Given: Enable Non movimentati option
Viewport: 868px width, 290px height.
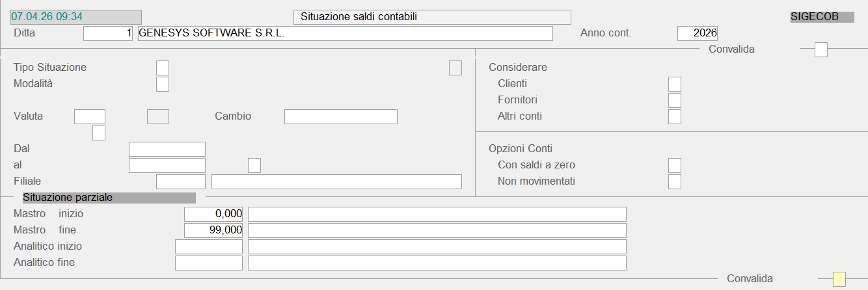Looking at the screenshot, I should (x=675, y=181).
